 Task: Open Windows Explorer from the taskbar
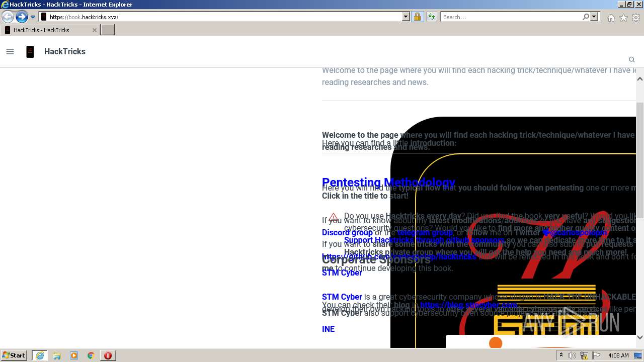pos(57,355)
